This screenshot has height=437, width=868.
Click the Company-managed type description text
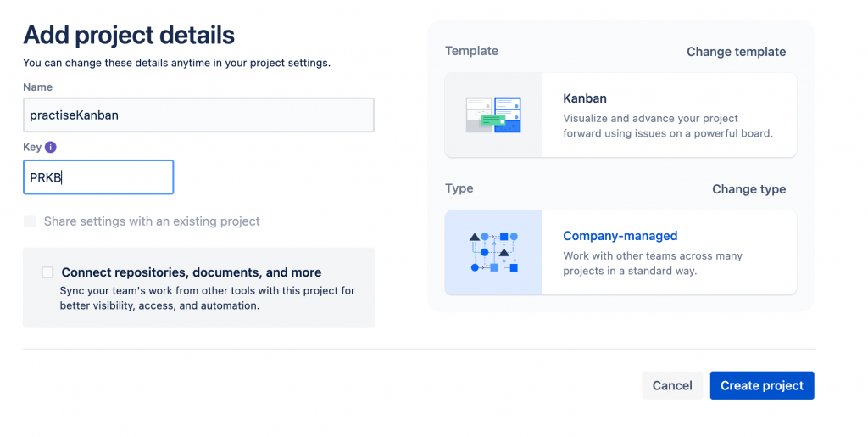click(x=653, y=263)
